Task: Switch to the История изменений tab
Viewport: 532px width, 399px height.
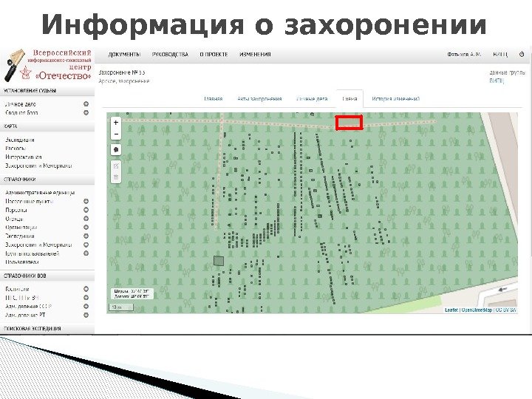Action: (395, 99)
